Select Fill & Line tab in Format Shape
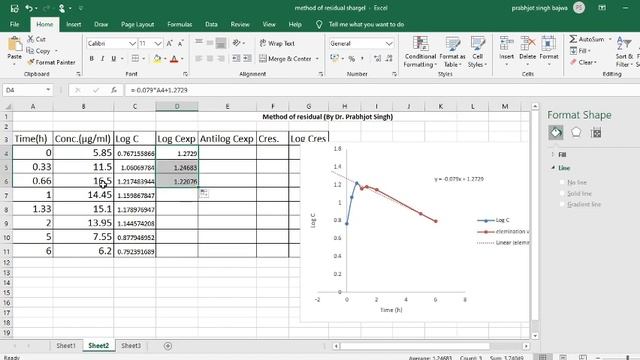640x360 pixels. pyautogui.click(x=556, y=133)
